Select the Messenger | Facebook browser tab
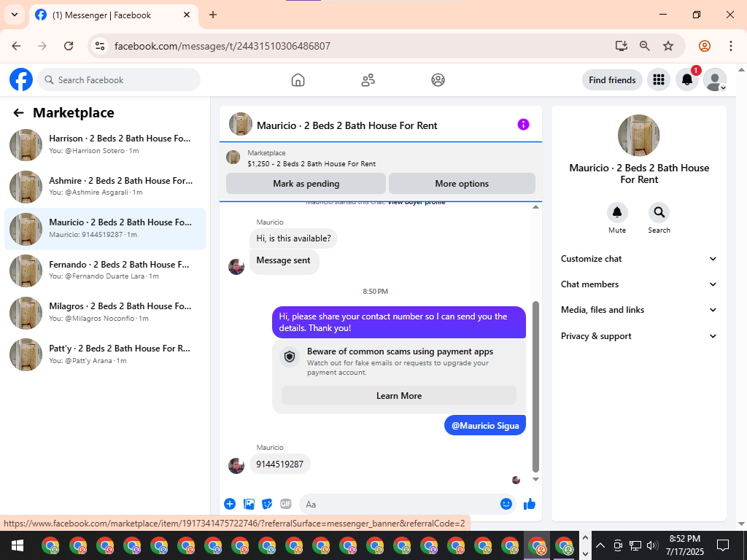The width and height of the screenshot is (747, 560). coord(113,15)
